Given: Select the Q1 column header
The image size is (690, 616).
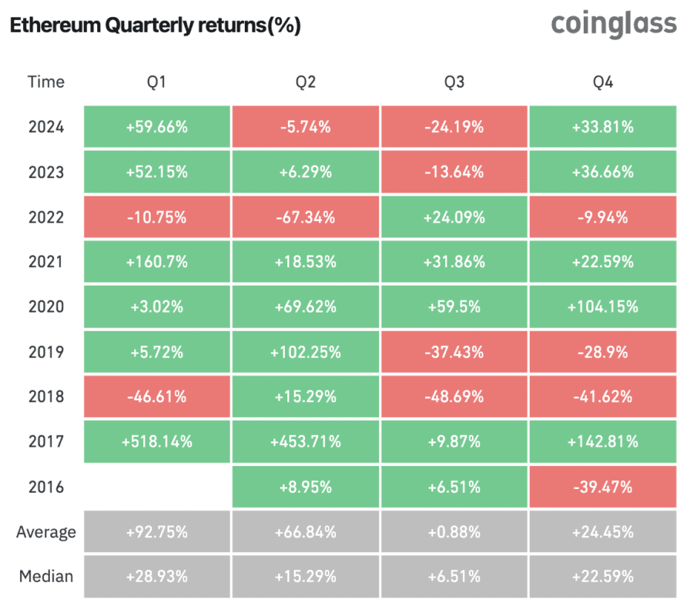Looking at the screenshot, I should click(x=156, y=82).
